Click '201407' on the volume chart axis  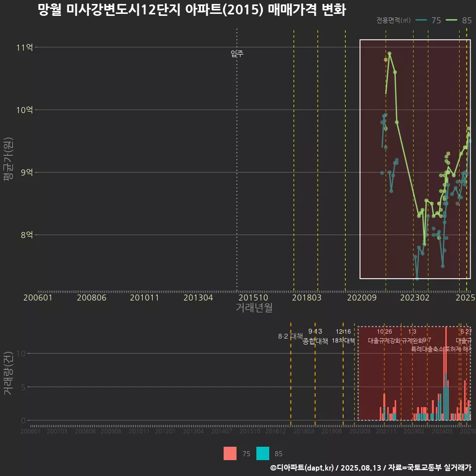pos(222,431)
